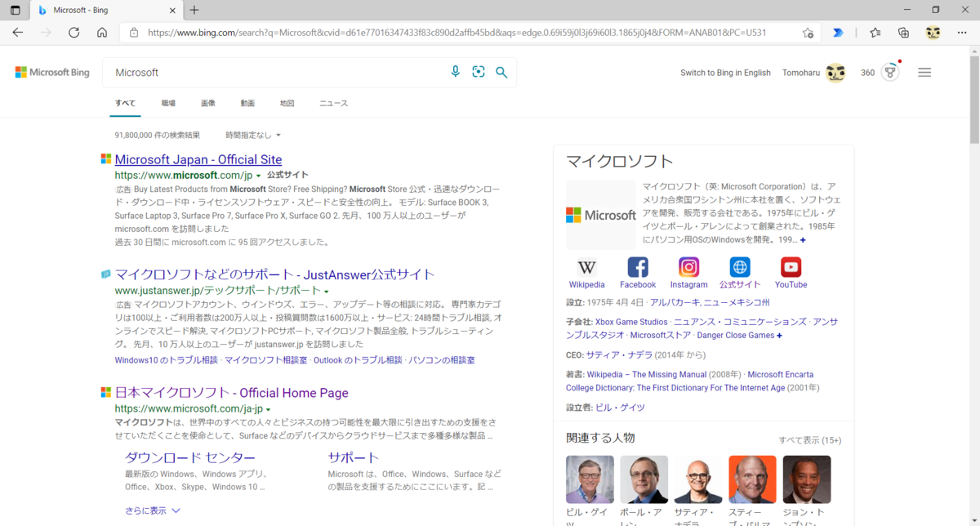Open the Danger Close Games link
This screenshot has width=980, height=526.
(x=736, y=336)
